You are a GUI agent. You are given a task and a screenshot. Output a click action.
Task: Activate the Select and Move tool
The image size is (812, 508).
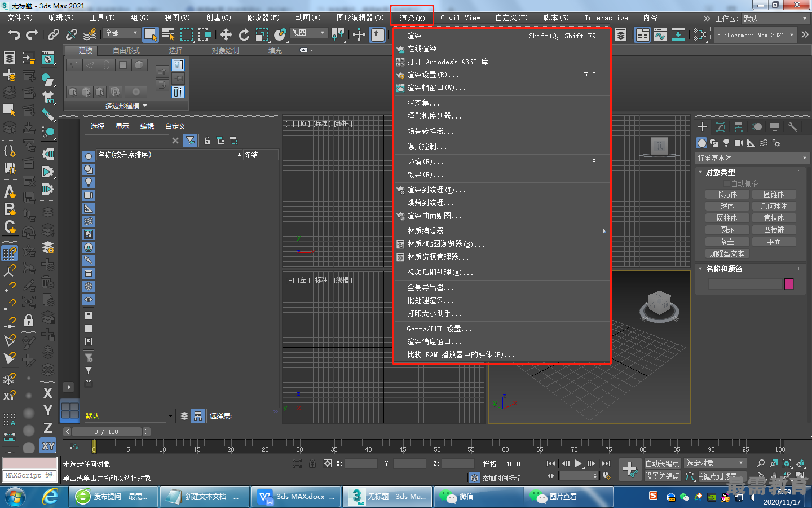(x=226, y=35)
